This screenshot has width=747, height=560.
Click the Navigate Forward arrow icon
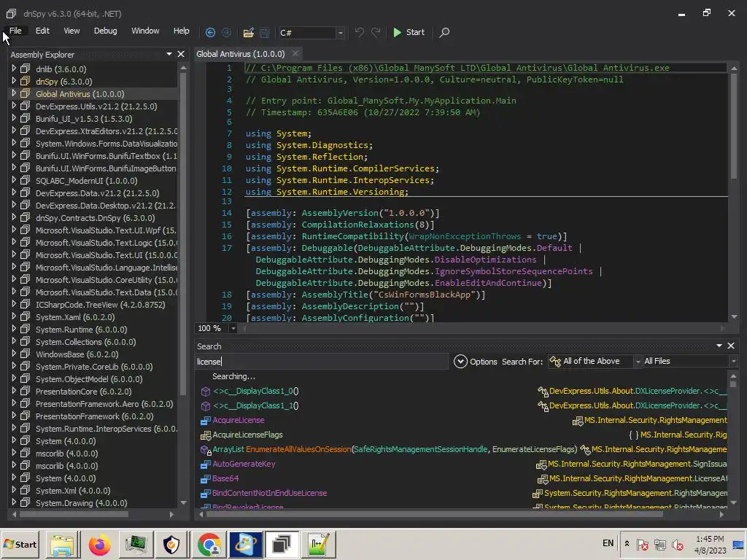(x=226, y=32)
